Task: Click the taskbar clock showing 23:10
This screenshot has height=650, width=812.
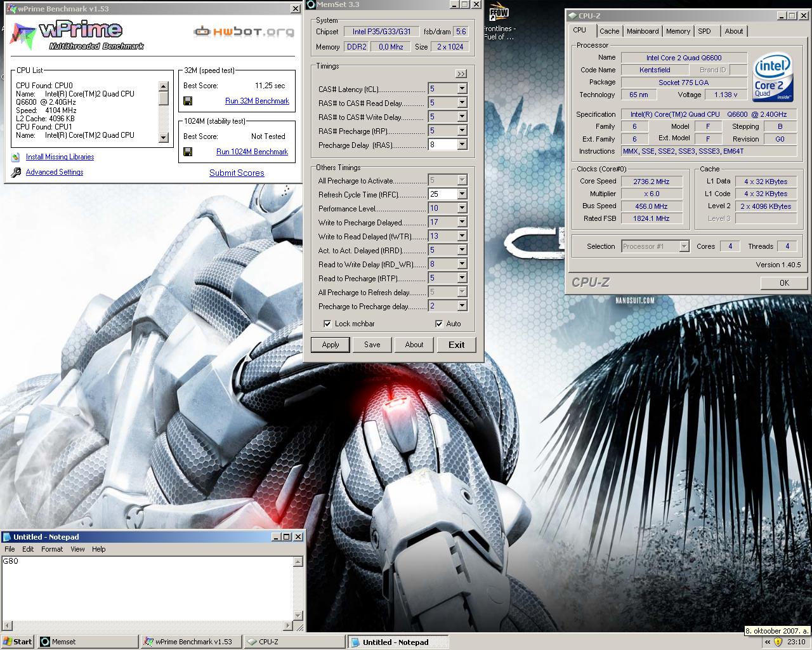Action: tap(796, 642)
